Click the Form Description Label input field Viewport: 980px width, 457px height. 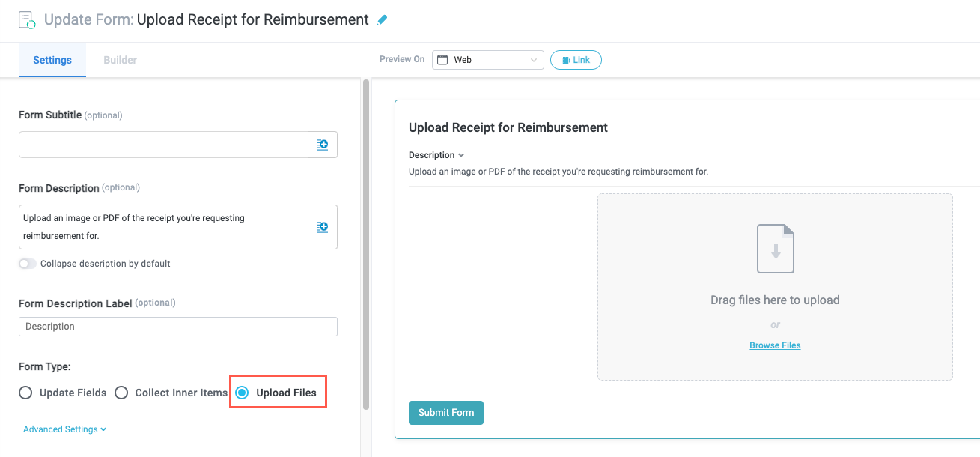(178, 327)
